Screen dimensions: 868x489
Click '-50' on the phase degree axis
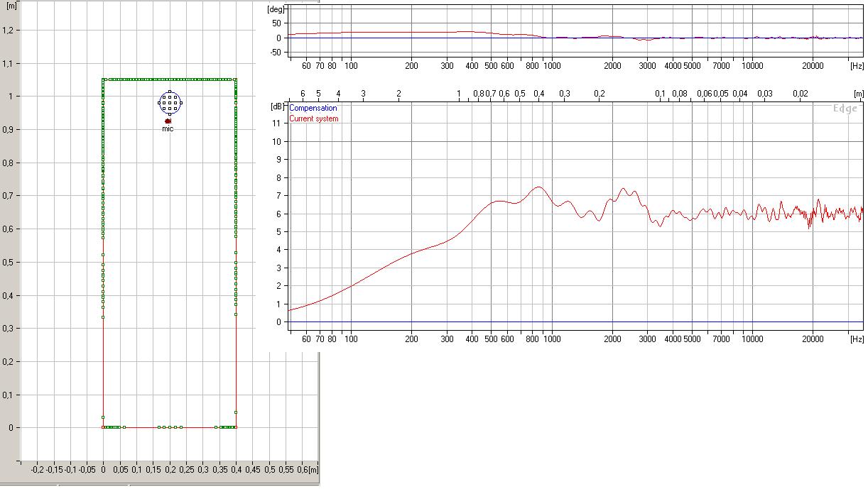coord(277,52)
